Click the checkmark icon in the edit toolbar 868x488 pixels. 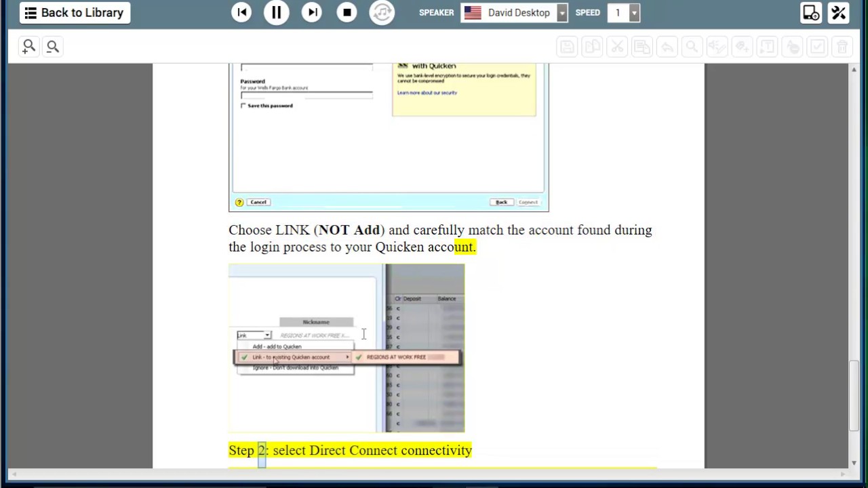[817, 47]
